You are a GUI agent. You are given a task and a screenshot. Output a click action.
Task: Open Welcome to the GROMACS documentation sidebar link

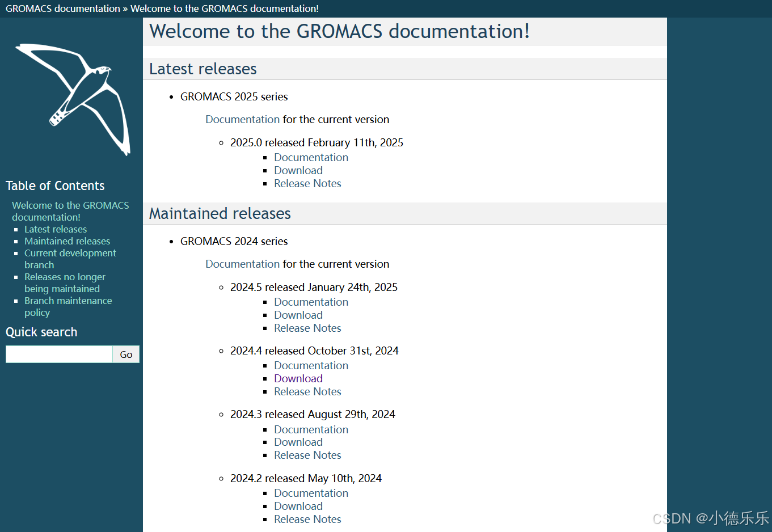[70, 211]
